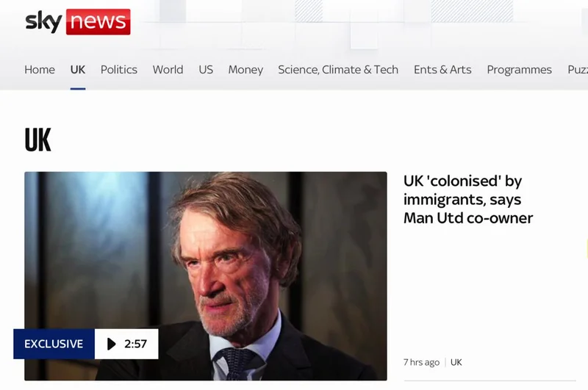This screenshot has width=588, height=390.
Task: Click the Sky News logo
Action: 78,22
